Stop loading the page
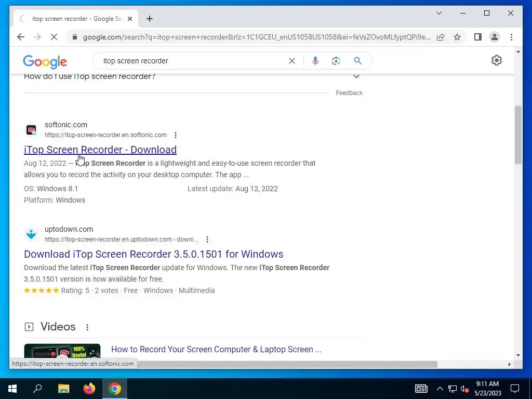The image size is (532, 399). point(54,37)
